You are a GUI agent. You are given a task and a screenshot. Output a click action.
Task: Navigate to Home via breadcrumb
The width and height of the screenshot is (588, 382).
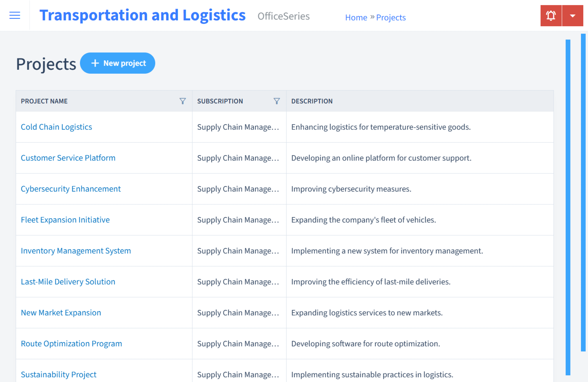[x=356, y=17]
